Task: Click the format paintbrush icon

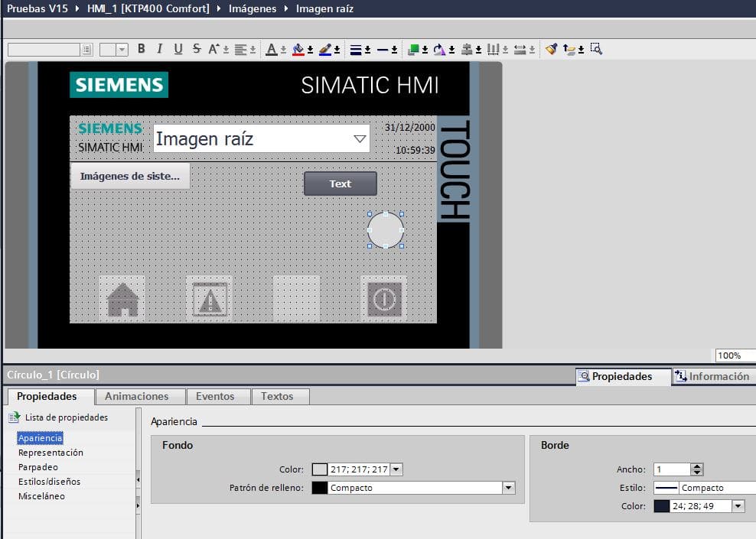Action: click(551, 48)
